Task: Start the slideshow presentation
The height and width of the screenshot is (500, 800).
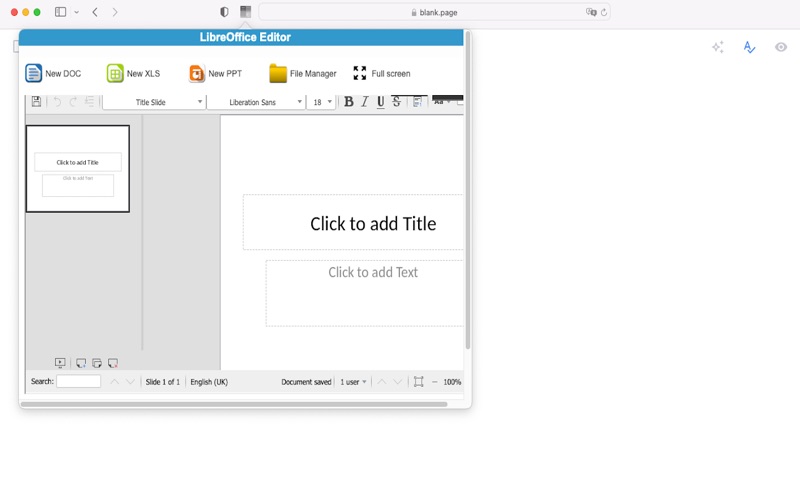Action: point(60,363)
